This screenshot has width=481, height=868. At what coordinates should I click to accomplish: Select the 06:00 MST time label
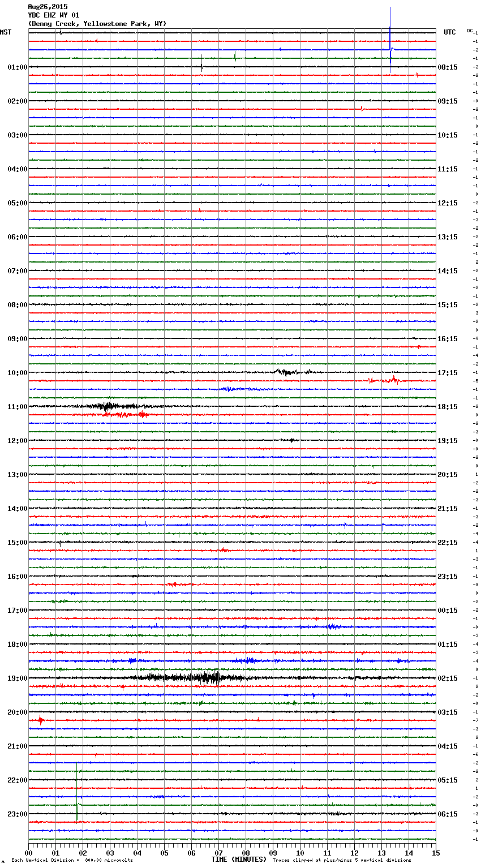pyautogui.click(x=18, y=237)
